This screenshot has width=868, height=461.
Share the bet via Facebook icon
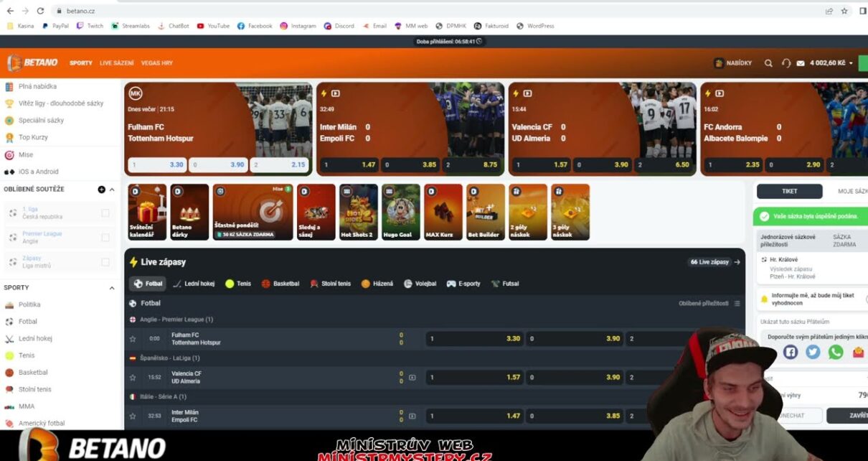pyautogui.click(x=791, y=352)
